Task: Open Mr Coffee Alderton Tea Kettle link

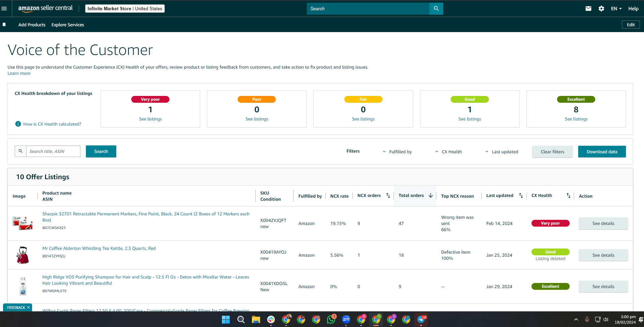Action: 99,248
